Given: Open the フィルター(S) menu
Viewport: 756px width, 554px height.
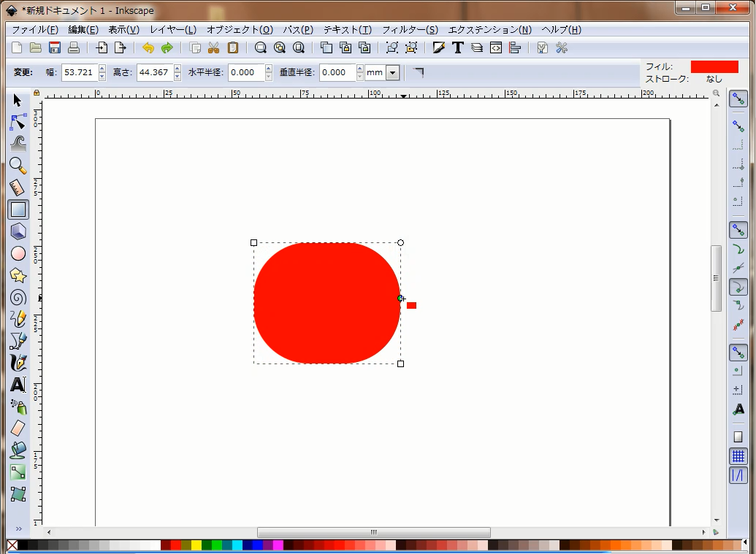Looking at the screenshot, I should [410, 30].
